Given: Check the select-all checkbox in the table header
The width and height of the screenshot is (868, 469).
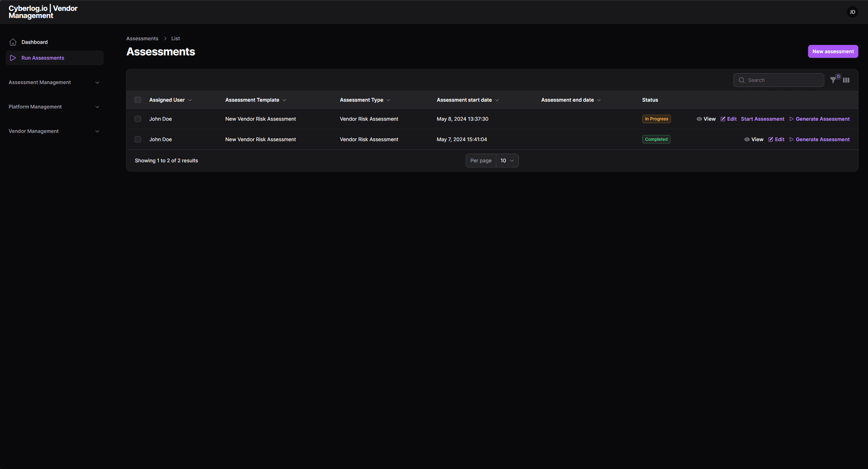Looking at the screenshot, I should click(x=138, y=100).
